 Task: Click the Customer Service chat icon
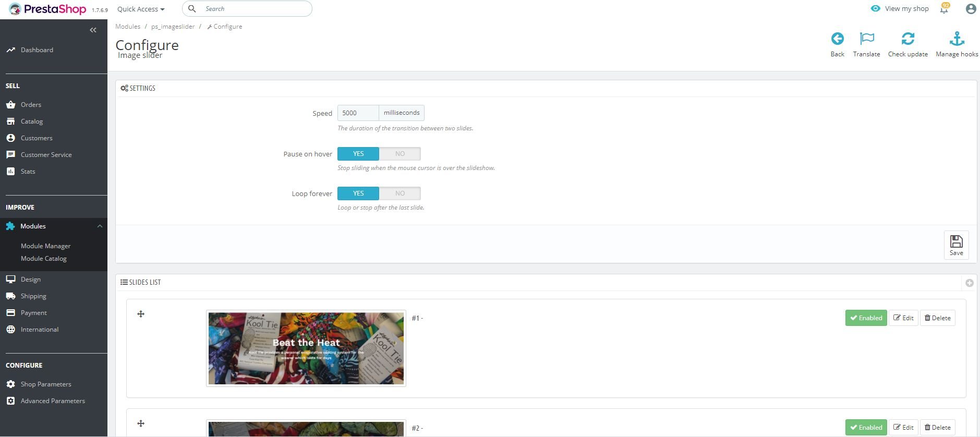tap(10, 155)
